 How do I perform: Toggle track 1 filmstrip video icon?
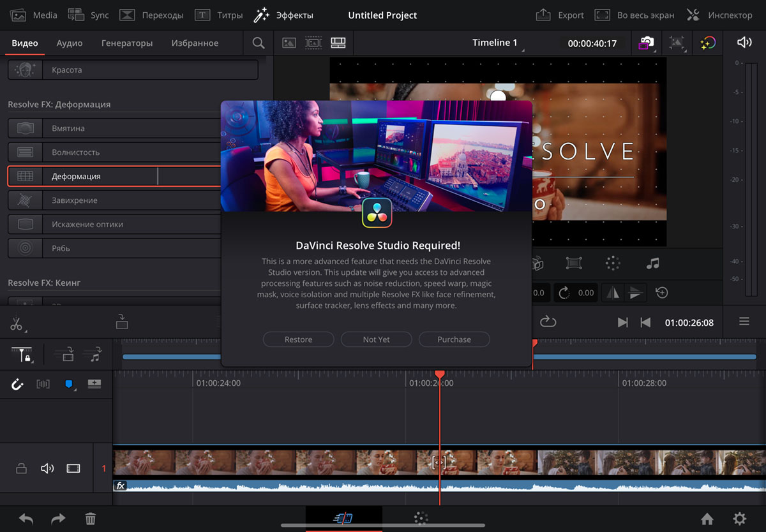pyautogui.click(x=73, y=469)
